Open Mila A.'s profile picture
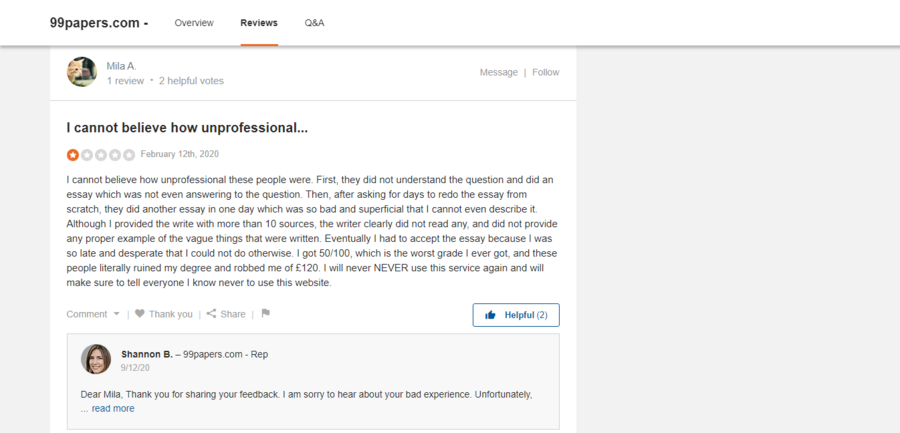 (x=82, y=72)
